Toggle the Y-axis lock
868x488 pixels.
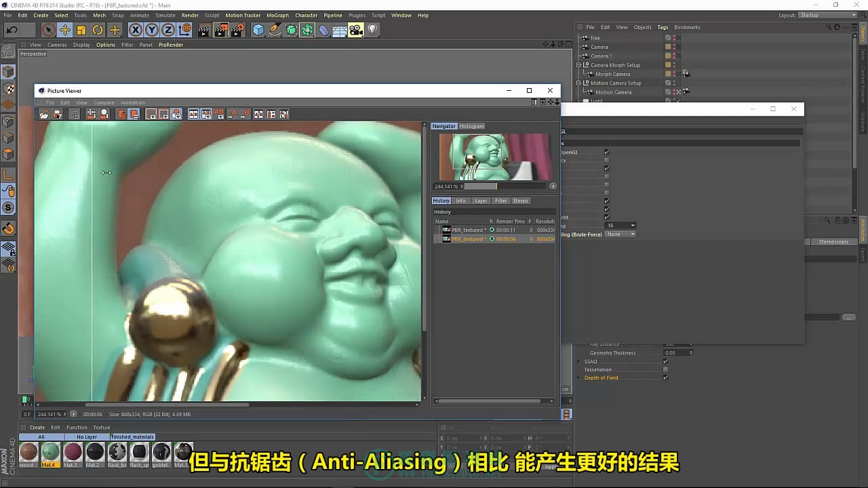click(x=152, y=30)
